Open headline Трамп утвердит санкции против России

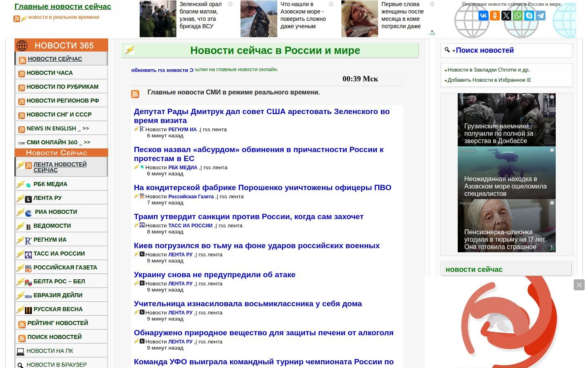click(x=249, y=216)
